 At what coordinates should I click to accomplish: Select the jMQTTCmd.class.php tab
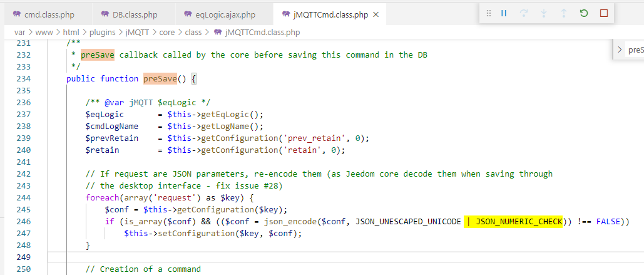330,15
